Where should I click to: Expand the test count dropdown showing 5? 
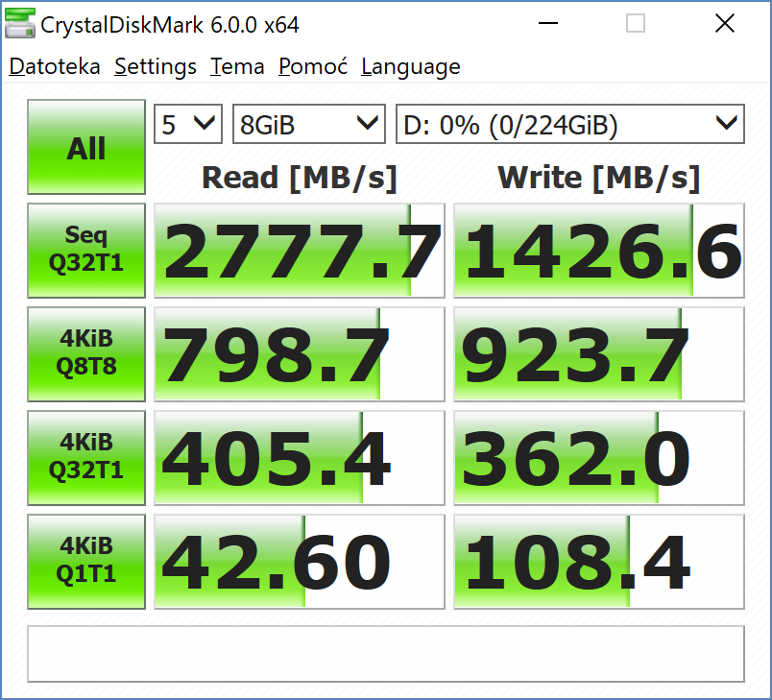(x=188, y=124)
